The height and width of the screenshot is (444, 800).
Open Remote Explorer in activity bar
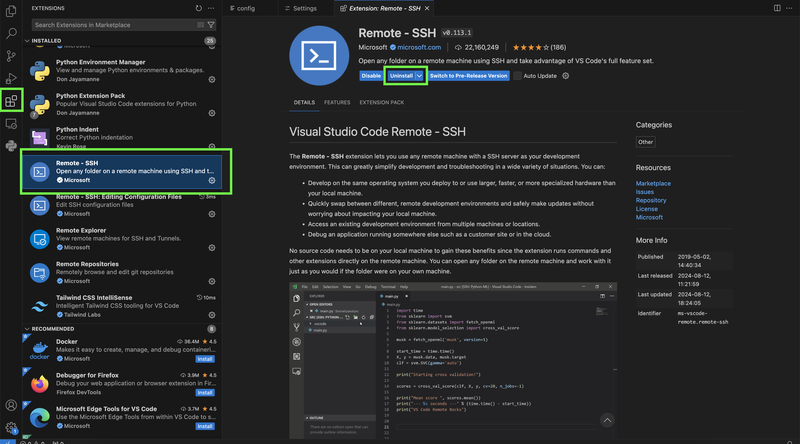tap(11, 124)
